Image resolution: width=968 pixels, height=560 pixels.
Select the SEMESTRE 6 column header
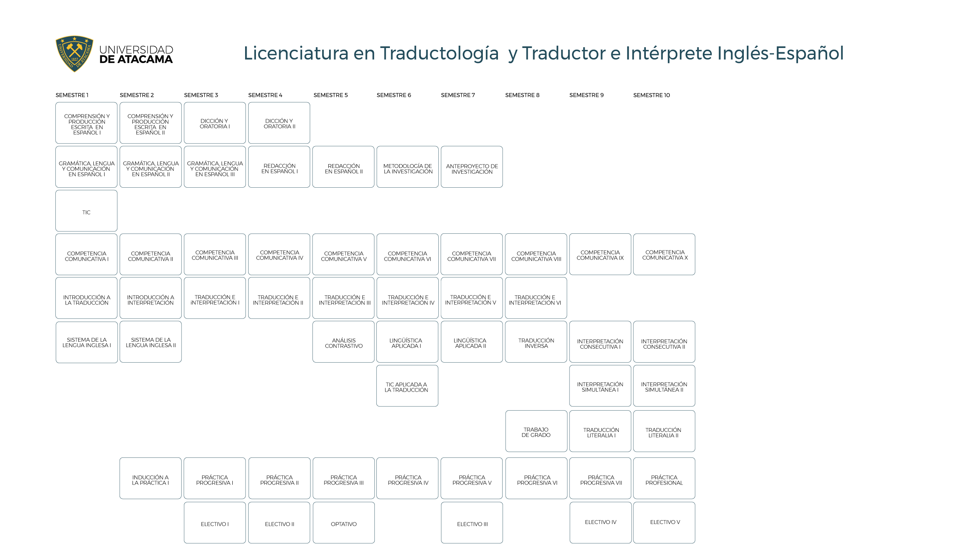394,95
